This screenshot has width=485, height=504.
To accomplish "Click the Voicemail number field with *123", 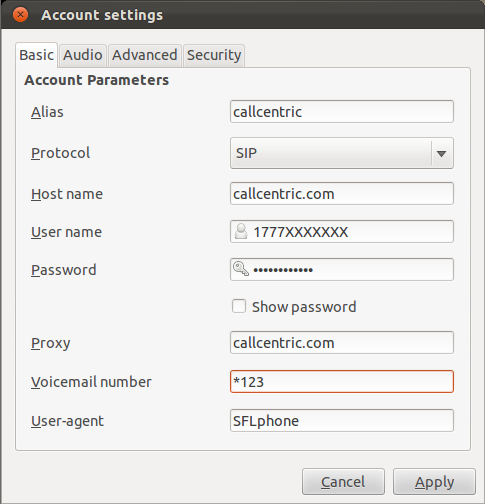I will (342, 382).
